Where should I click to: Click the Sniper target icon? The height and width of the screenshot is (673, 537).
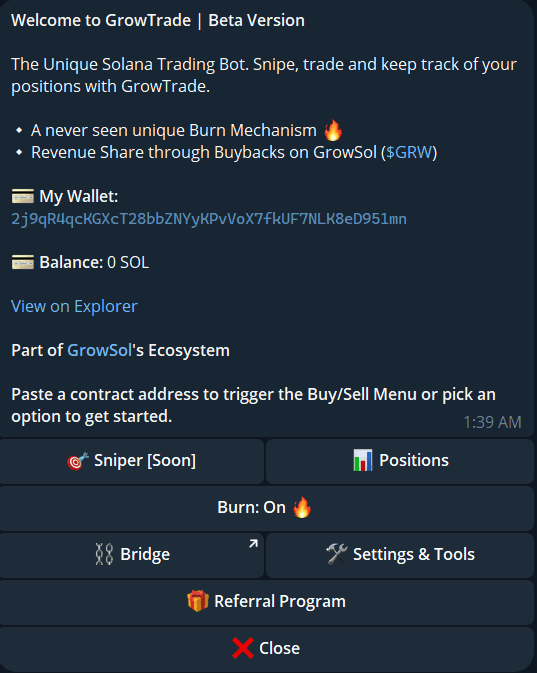click(78, 461)
